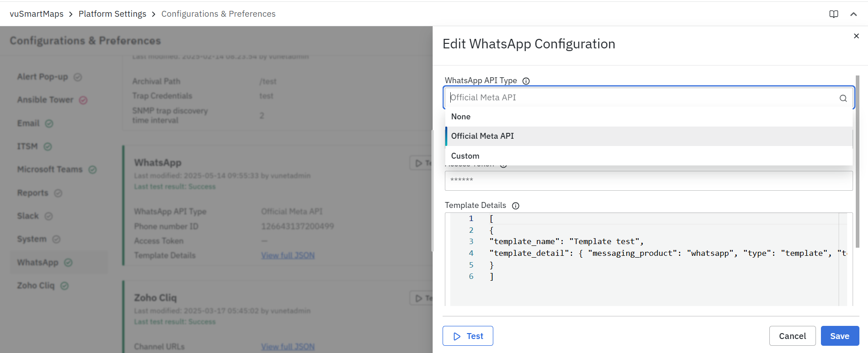Screen dimensions: 868x353
Task: Click the Cancel button
Action: point(792,336)
